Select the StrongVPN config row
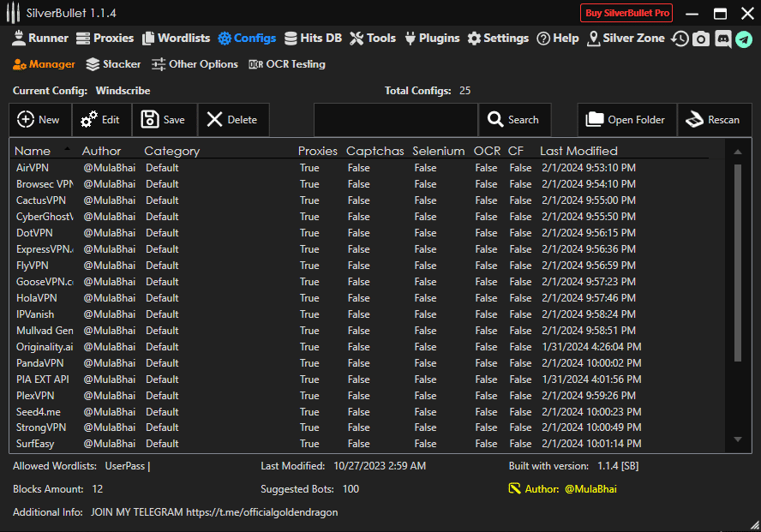This screenshot has width=761, height=532. (x=369, y=427)
